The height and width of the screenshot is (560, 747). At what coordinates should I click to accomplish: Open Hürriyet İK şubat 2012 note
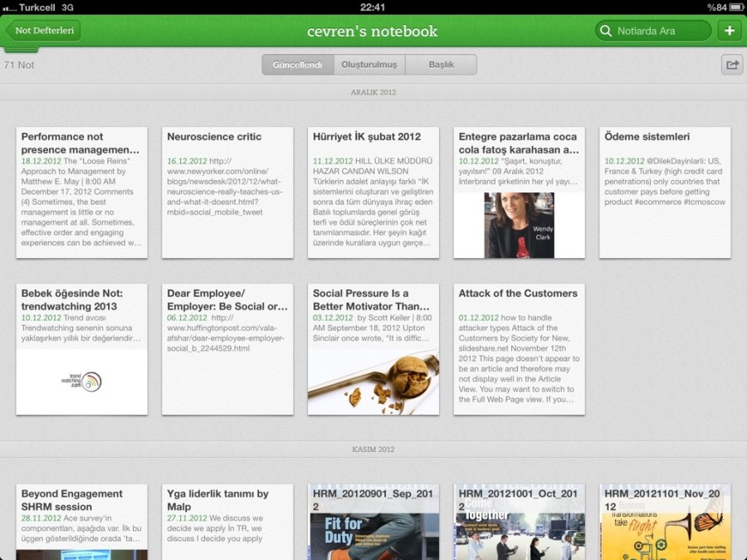coord(373,192)
